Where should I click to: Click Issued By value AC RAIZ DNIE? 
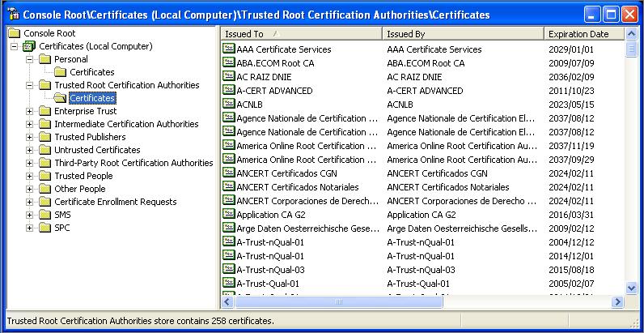point(414,77)
